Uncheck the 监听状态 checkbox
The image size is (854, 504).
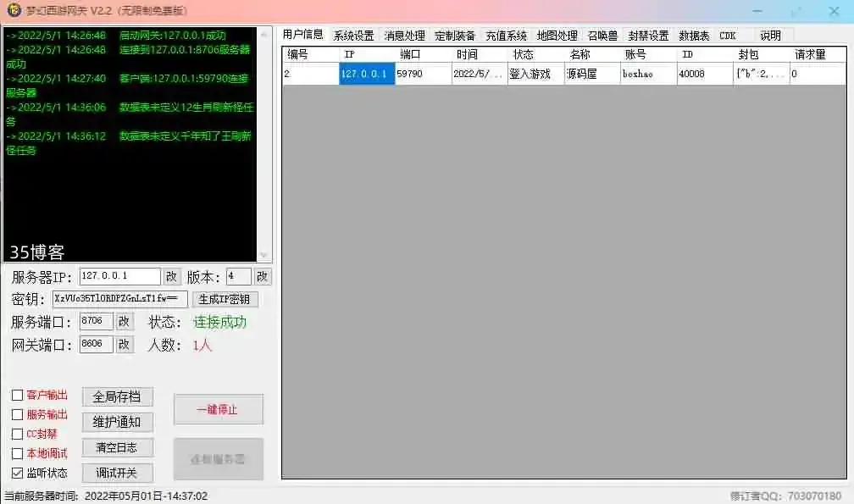[18, 473]
